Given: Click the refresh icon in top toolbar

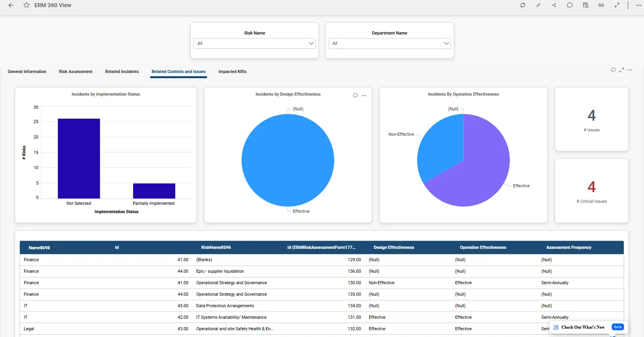Looking at the screenshot, I should click(522, 5).
